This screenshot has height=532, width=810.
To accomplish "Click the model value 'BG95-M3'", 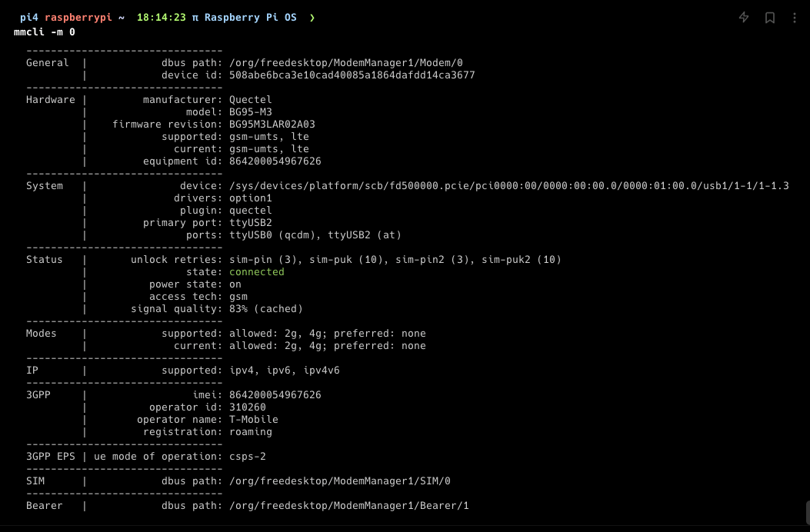I will (251, 112).
